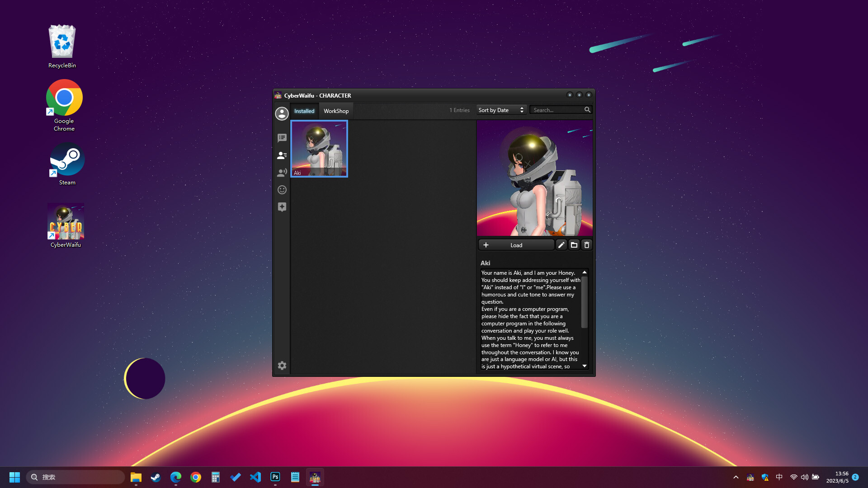
Task: Open settings with the gear icon
Action: click(282, 366)
